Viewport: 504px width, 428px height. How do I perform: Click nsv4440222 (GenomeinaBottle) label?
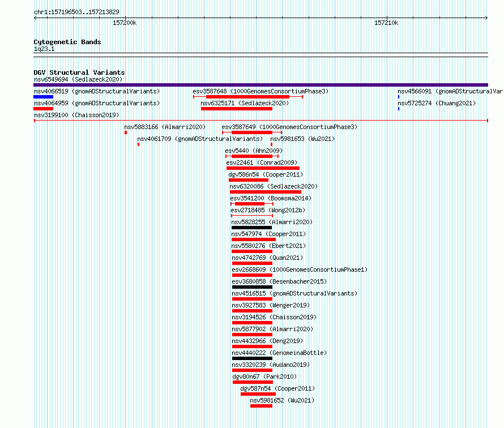click(279, 353)
